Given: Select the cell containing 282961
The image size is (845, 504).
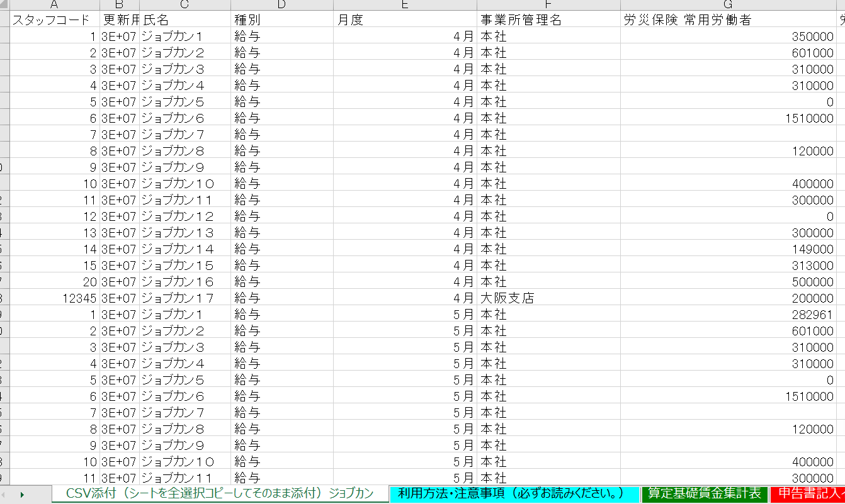Looking at the screenshot, I should point(729,314).
